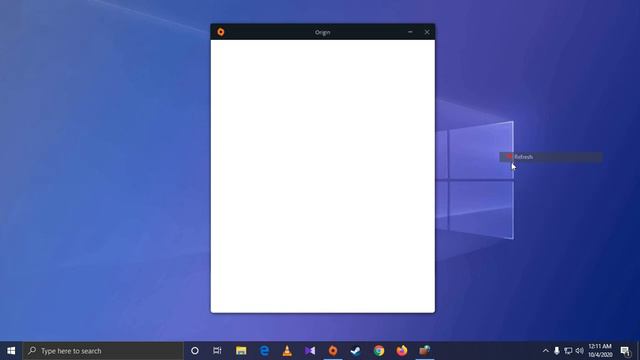Open the volume control tray icon
Screen dimensions: 640x360
click(x=580, y=351)
